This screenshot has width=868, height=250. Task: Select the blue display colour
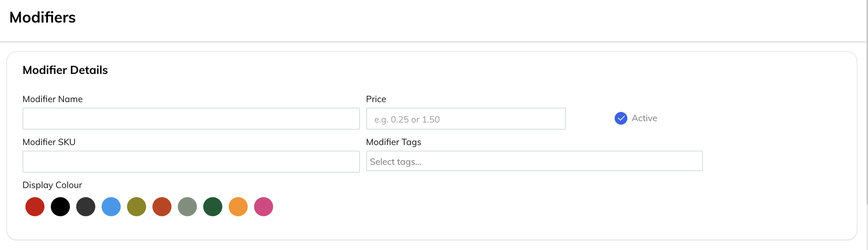pyautogui.click(x=111, y=207)
